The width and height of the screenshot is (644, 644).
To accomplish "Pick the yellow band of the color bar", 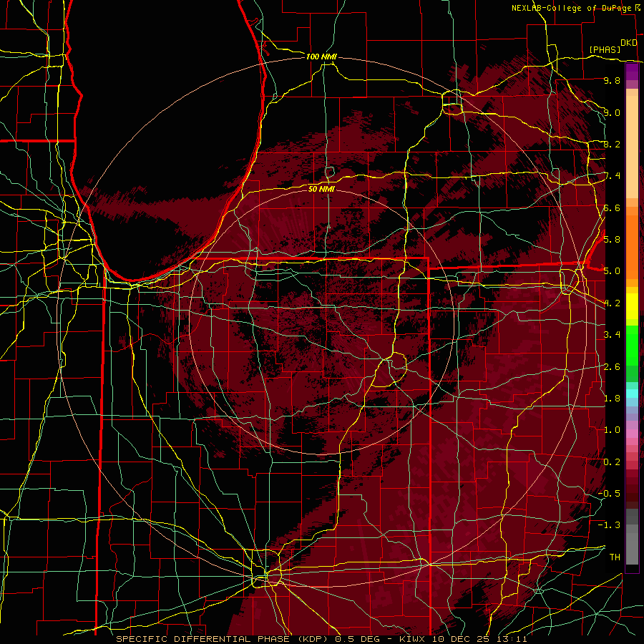I will (632, 306).
